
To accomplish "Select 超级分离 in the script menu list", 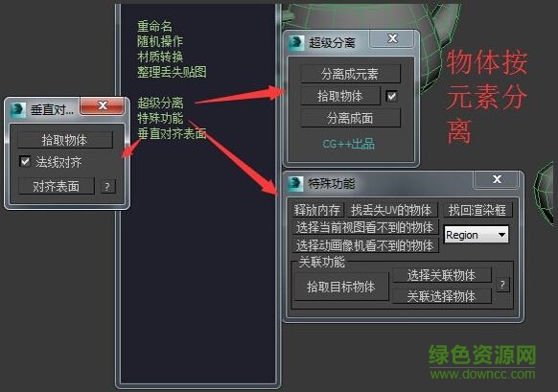I will [160, 103].
